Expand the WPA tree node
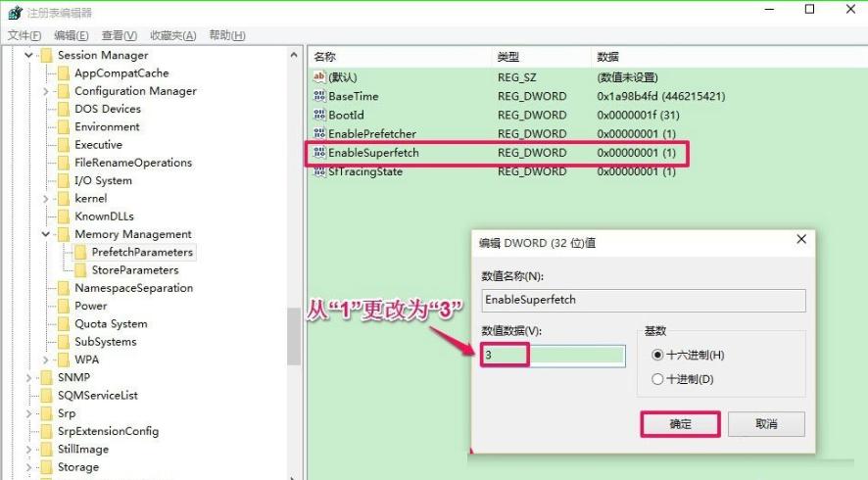This screenshot has width=868, height=480. 46,360
